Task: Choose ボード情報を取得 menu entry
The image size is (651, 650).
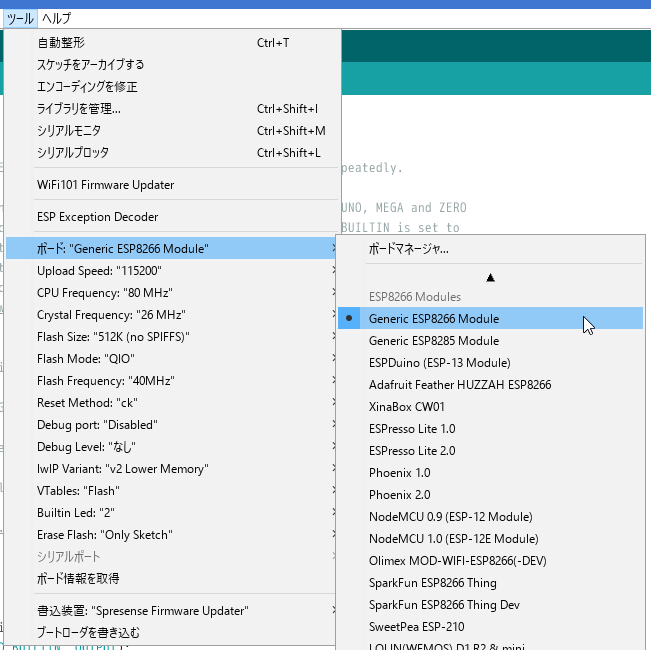Action: 171,579
